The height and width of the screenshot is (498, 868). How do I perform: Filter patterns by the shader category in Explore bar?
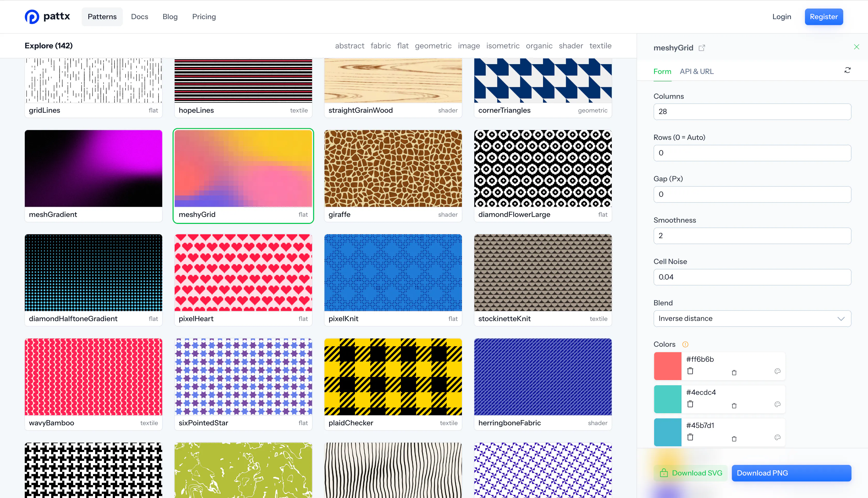571,46
